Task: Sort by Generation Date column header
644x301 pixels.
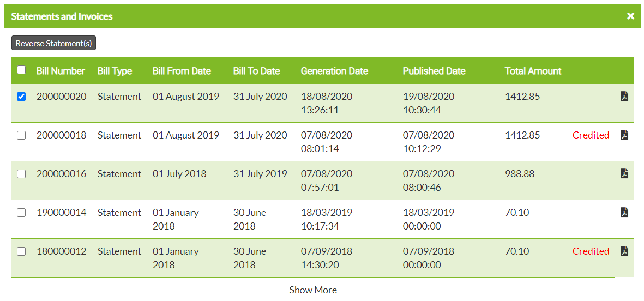Action: tap(334, 71)
